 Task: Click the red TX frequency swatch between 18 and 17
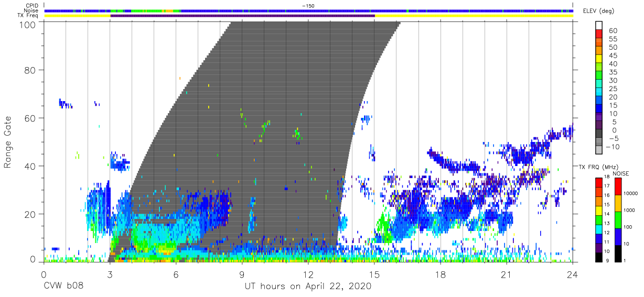click(599, 181)
